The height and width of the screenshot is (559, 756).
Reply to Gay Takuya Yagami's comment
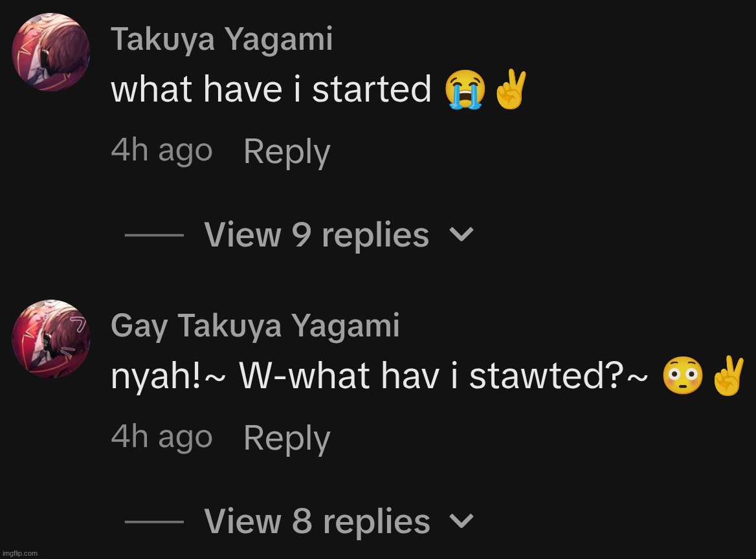287,439
